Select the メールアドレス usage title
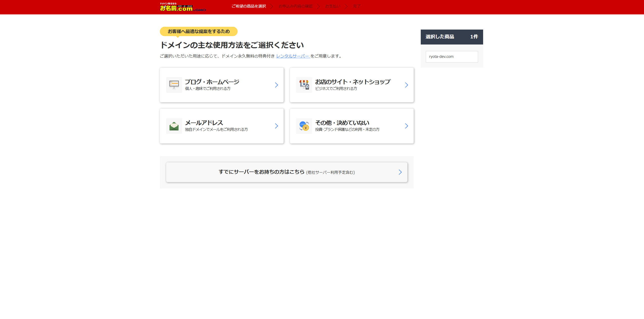Screen dimensions: 644x319 pos(204,123)
